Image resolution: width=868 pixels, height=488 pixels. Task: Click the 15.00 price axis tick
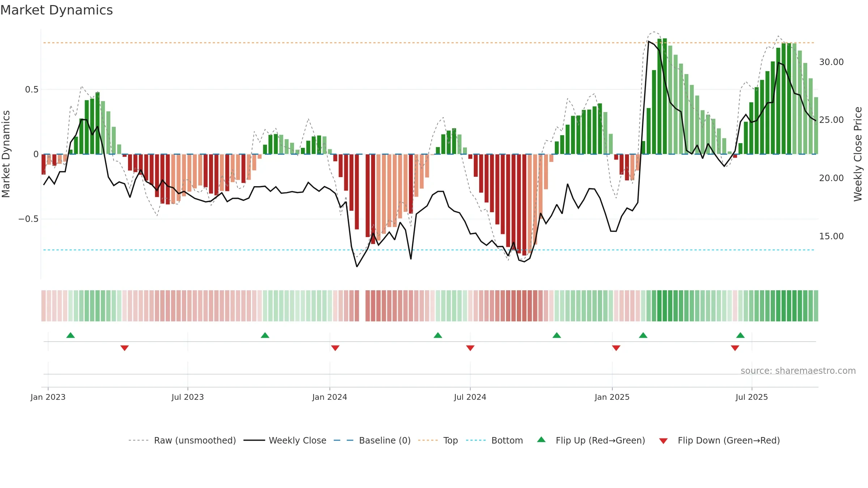click(x=831, y=236)
